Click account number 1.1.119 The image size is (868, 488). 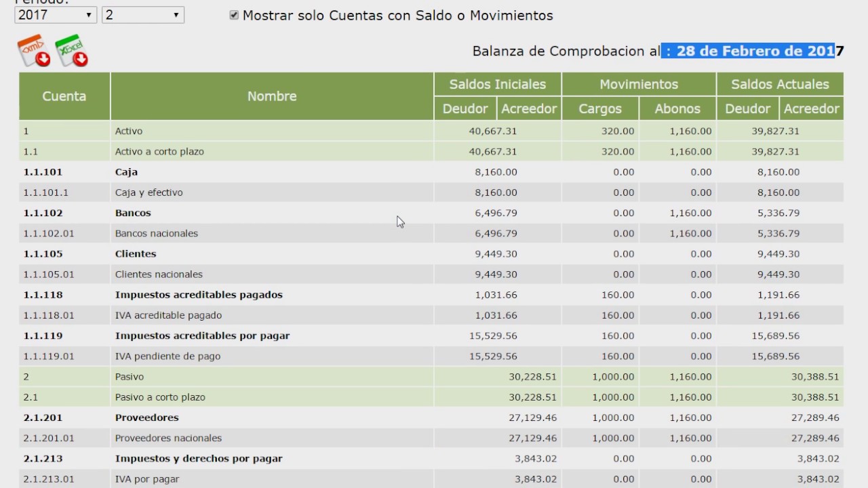43,335
